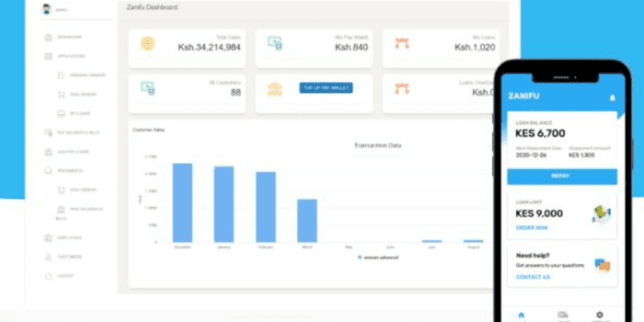Image resolution: width=644 pixels, height=322 pixels.
Task: Click the blue Top up wallet button
Action: (x=326, y=88)
